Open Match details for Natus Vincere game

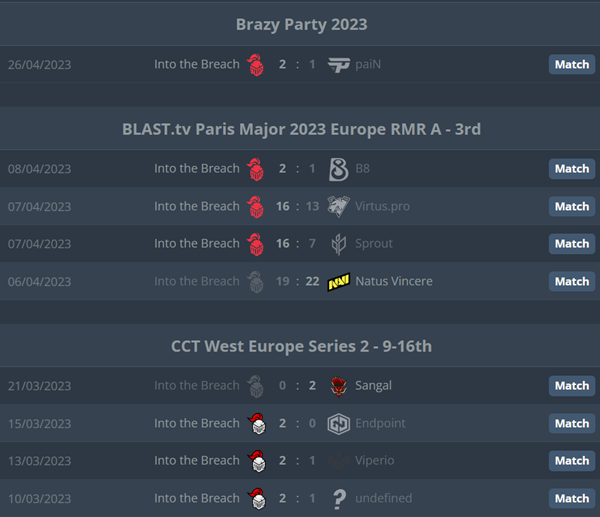pos(572,281)
